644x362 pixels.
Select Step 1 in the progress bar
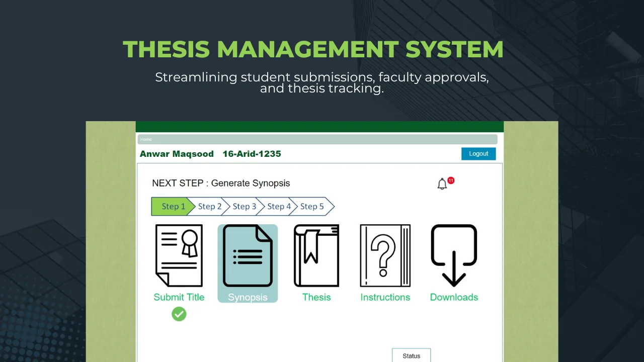pos(173,207)
